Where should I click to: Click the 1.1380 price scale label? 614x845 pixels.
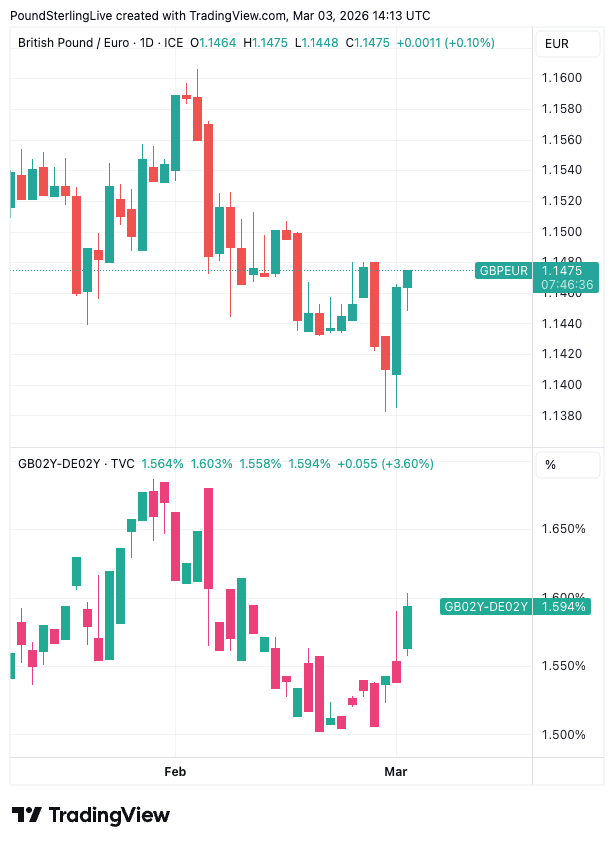[x=561, y=416]
